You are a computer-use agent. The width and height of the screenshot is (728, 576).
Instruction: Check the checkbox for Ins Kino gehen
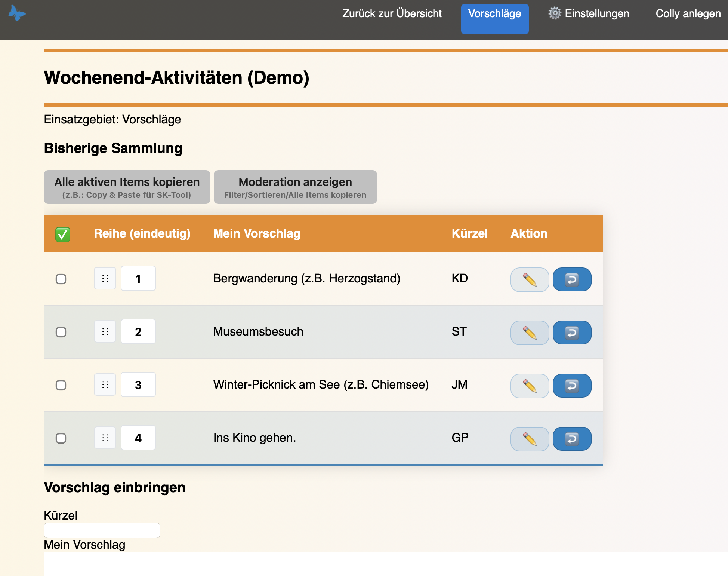(x=61, y=438)
